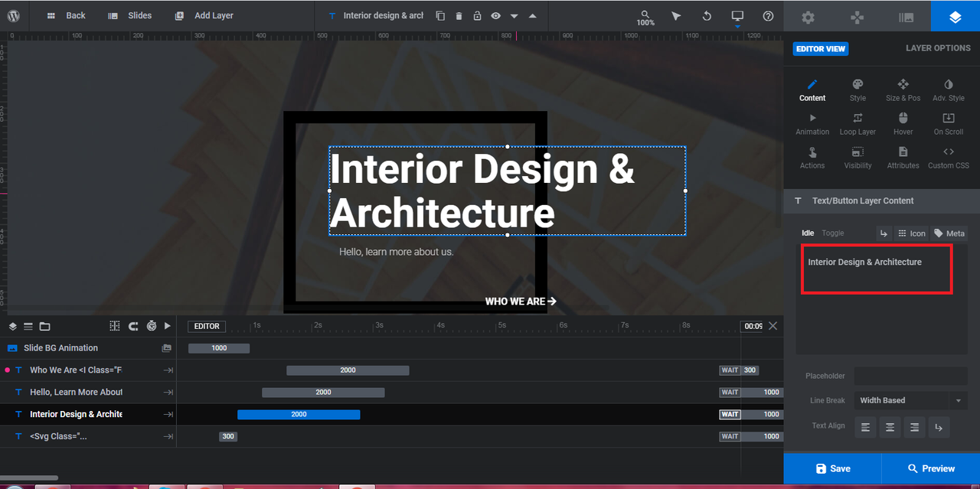Screen dimensions: 980x489
Task: Open the Actions section
Action: pyautogui.click(x=812, y=158)
